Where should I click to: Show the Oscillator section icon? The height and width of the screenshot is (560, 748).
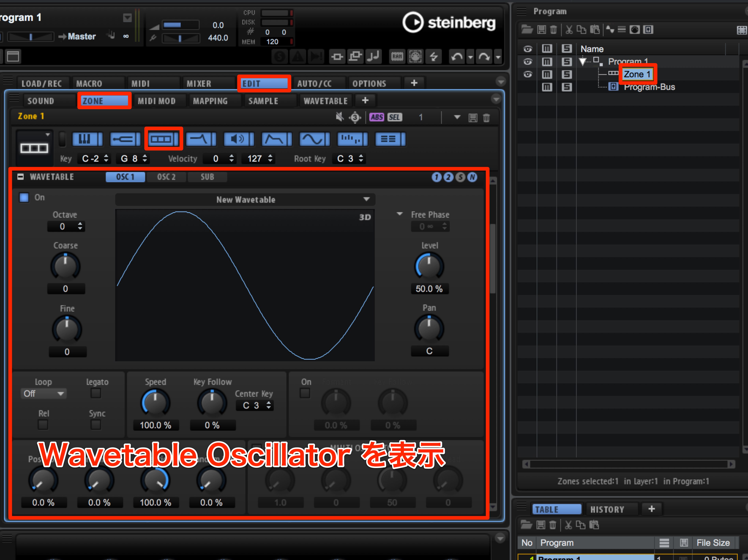pyautogui.click(x=163, y=139)
